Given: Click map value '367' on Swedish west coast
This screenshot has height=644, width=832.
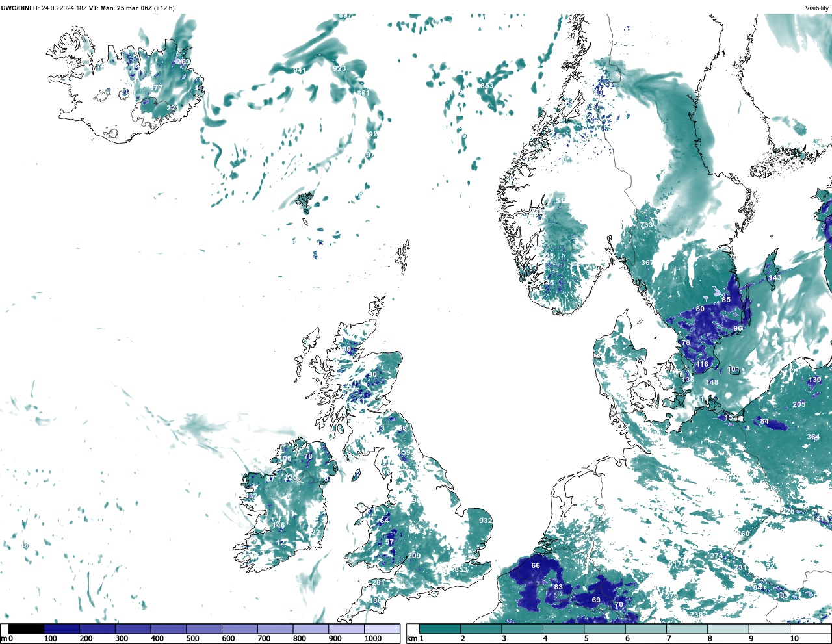Looking at the screenshot, I should pos(647,263).
